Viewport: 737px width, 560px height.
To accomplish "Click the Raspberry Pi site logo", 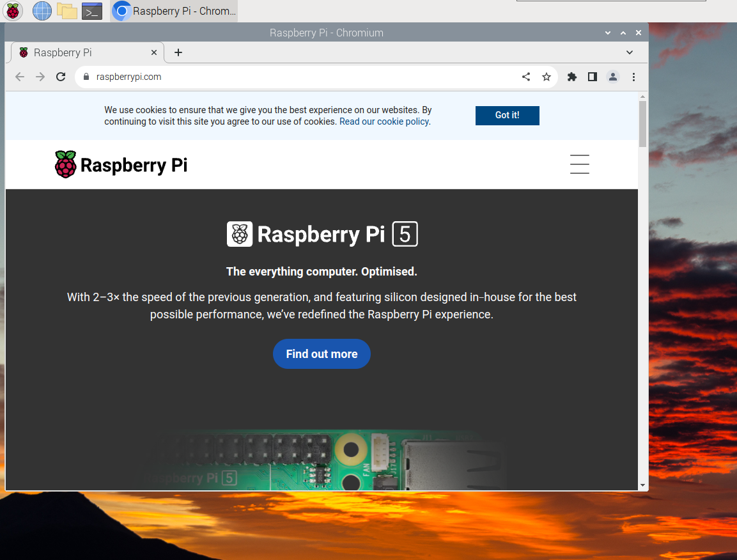I will coord(121,164).
